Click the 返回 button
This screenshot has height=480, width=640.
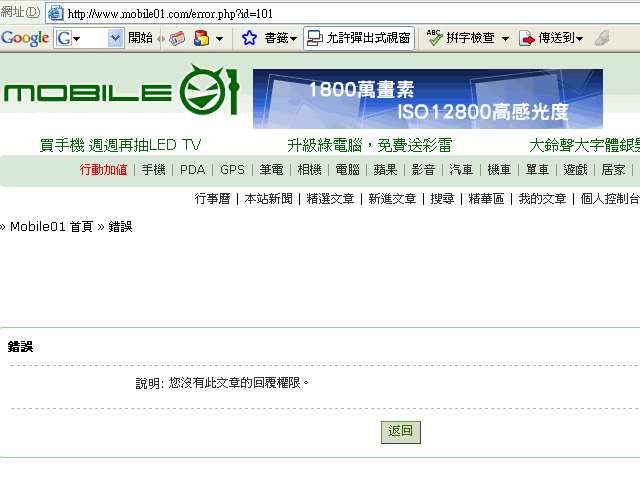pos(400,432)
